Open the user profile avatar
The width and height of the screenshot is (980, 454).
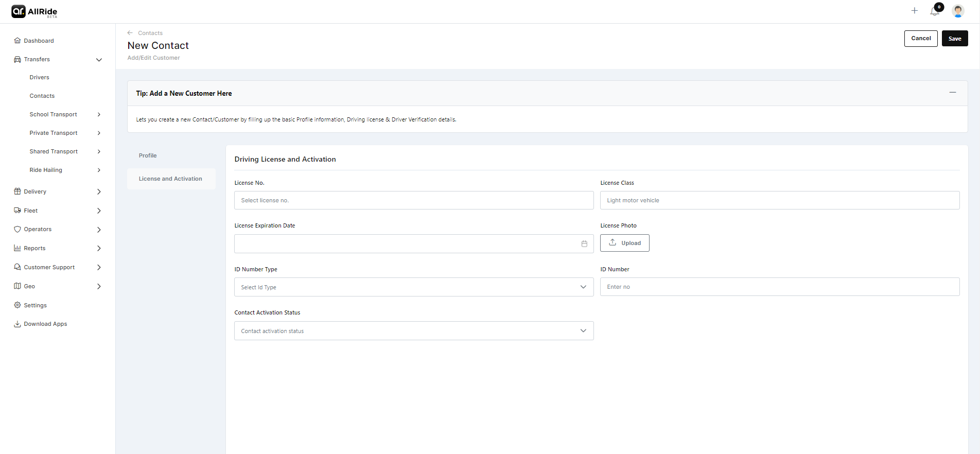pyautogui.click(x=957, y=11)
